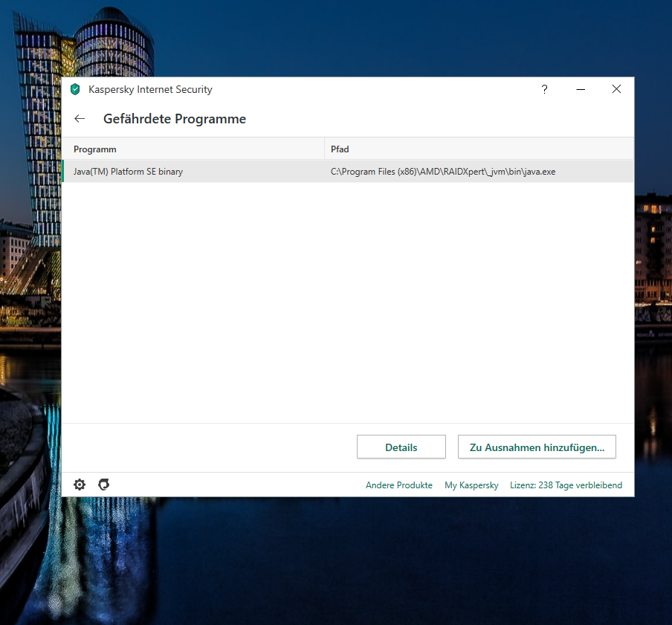Image resolution: width=672 pixels, height=625 pixels.
Task: Sort by the Pfad column header
Action: coord(479,149)
